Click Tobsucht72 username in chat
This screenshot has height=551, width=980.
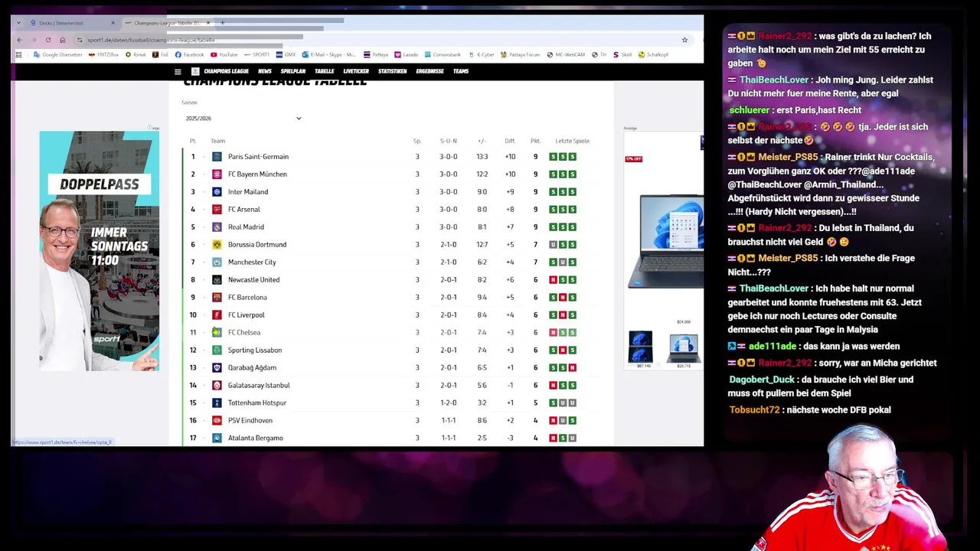point(754,409)
